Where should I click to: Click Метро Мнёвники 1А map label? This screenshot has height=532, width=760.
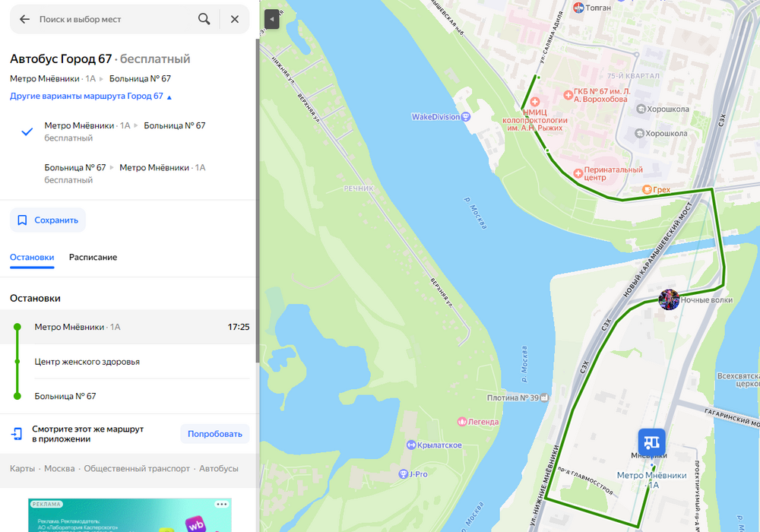pos(651,480)
